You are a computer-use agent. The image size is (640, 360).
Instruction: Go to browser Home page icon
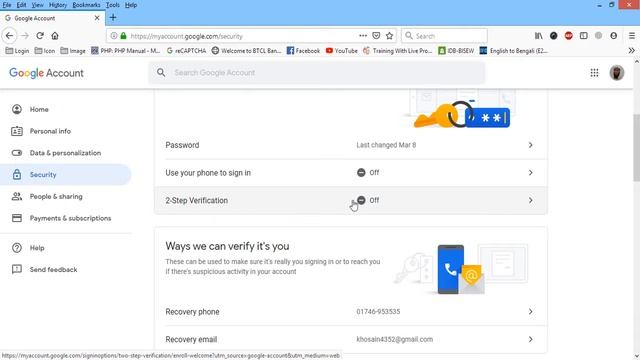(x=55, y=36)
